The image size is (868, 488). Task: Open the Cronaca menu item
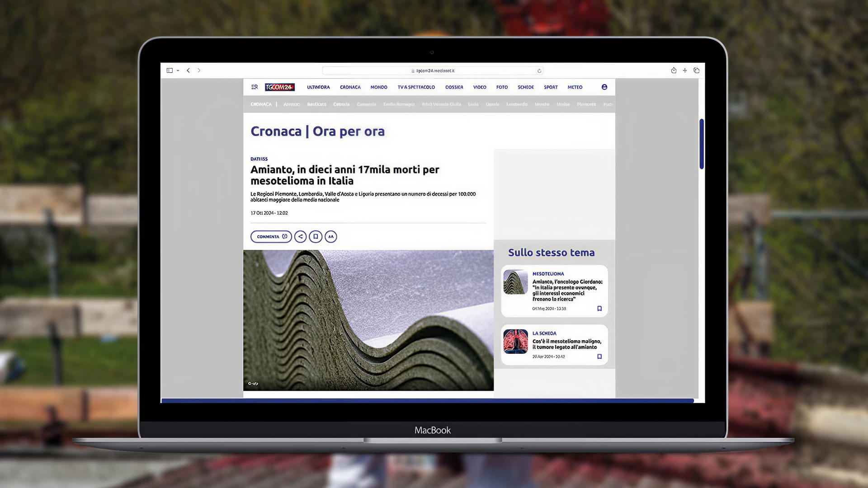350,87
